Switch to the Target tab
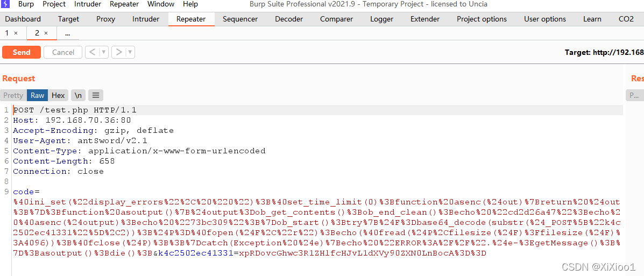The image size is (644, 276). point(68,19)
